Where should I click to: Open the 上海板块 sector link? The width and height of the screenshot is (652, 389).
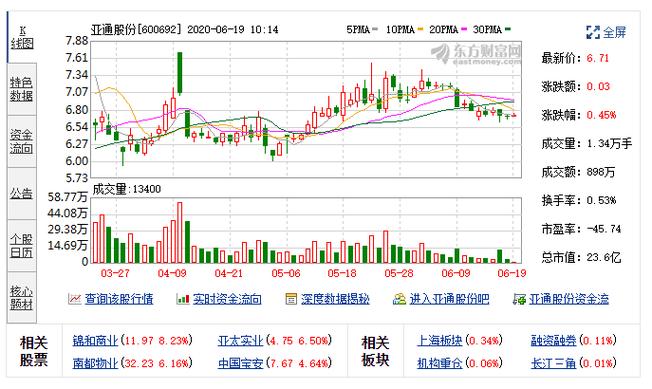coord(440,341)
